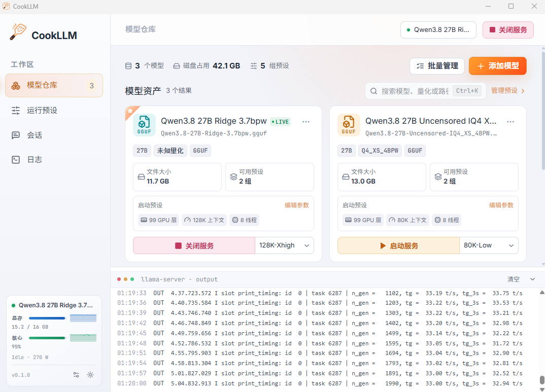
Task: Toggle the sun theme icon
Action: click(x=90, y=375)
